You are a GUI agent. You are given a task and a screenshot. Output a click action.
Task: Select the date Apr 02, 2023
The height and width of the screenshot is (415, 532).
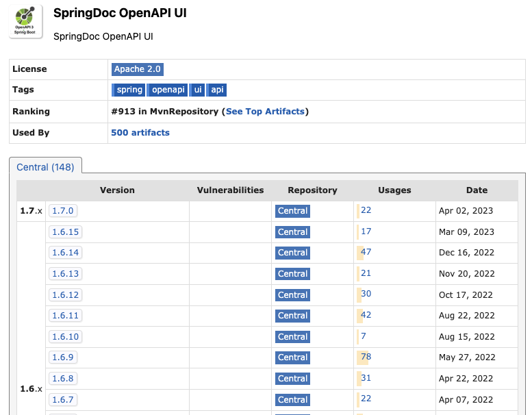(466, 211)
